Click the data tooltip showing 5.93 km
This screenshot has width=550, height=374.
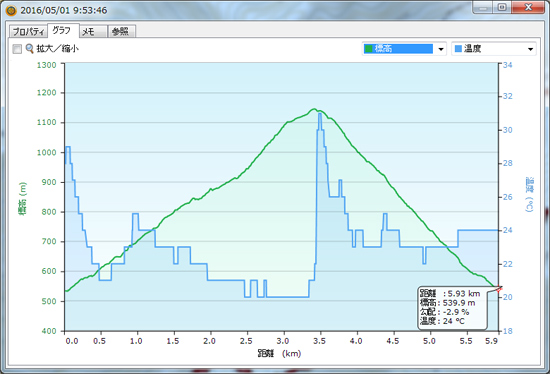point(453,308)
